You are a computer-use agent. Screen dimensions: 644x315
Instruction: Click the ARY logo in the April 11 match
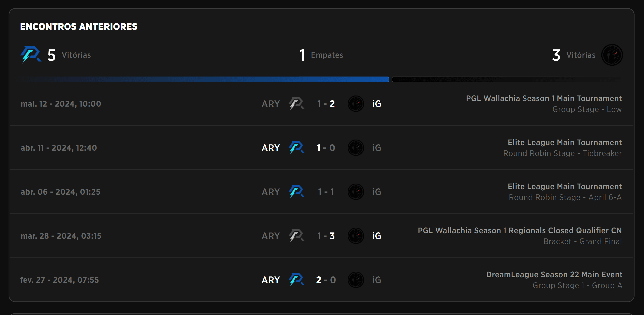point(296,148)
